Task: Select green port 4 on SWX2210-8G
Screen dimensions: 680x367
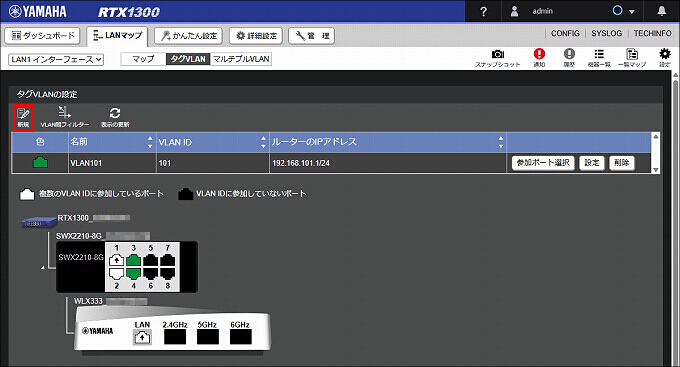Action: coord(134,274)
